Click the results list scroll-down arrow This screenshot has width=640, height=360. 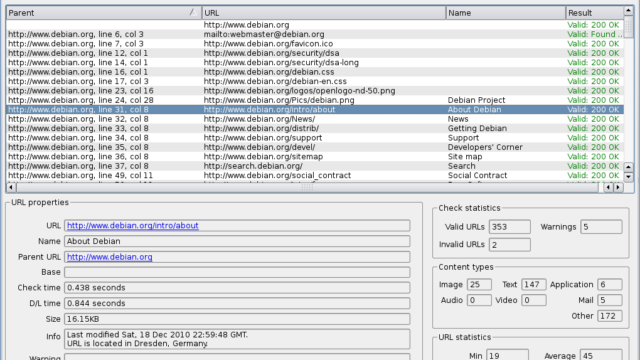[x=629, y=177]
